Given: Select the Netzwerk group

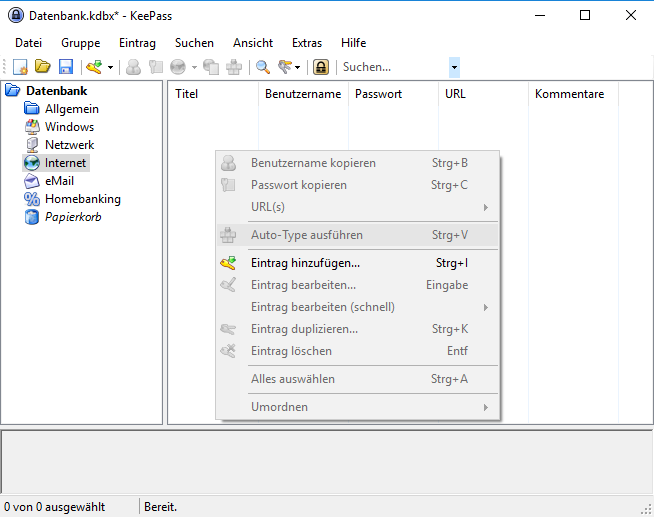Looking at the screenshot, I should click(x=70, y=145).
